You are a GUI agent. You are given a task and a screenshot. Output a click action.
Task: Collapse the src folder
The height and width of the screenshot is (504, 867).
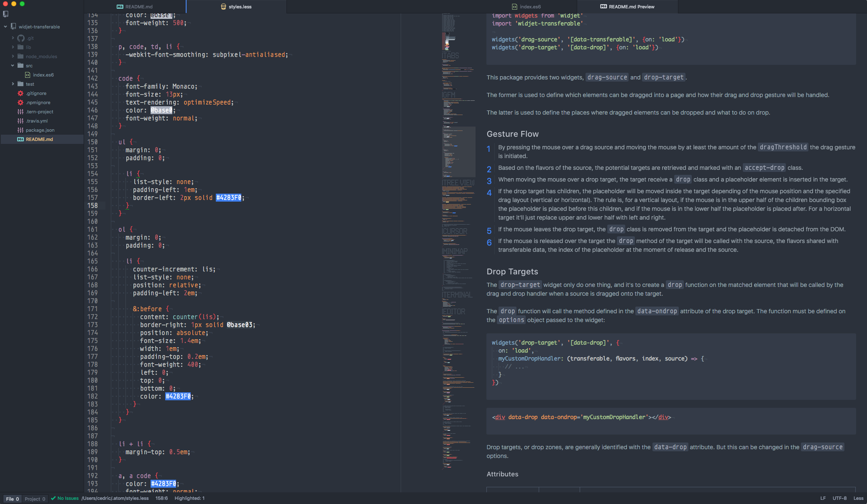pyautogui.click(x=13, y=66)
